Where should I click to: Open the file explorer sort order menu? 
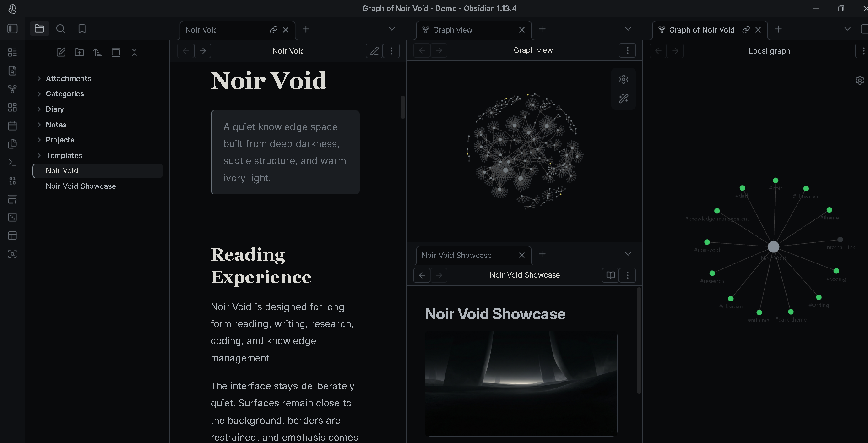tap(98, 52)
